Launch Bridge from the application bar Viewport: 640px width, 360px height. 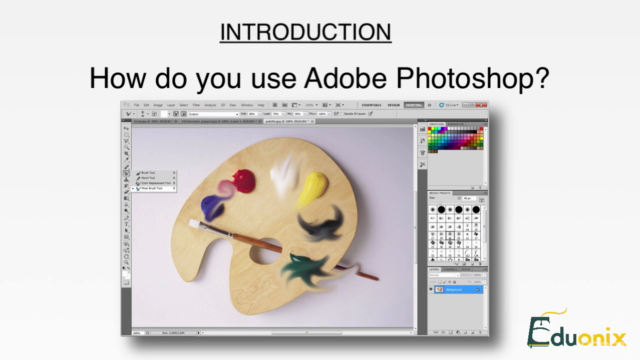275,105
